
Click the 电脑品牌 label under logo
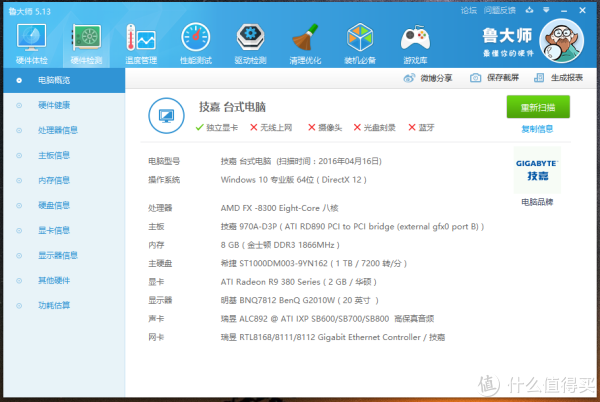[537, 202]
